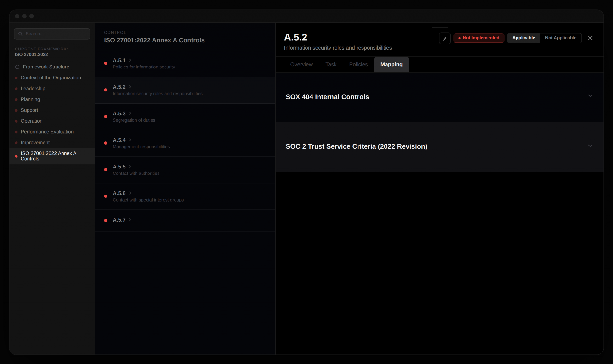The height and width of the screenshot is (364, 613).
Task: Click the arrow icon next to A.5.3
Action: pos(130,113)
